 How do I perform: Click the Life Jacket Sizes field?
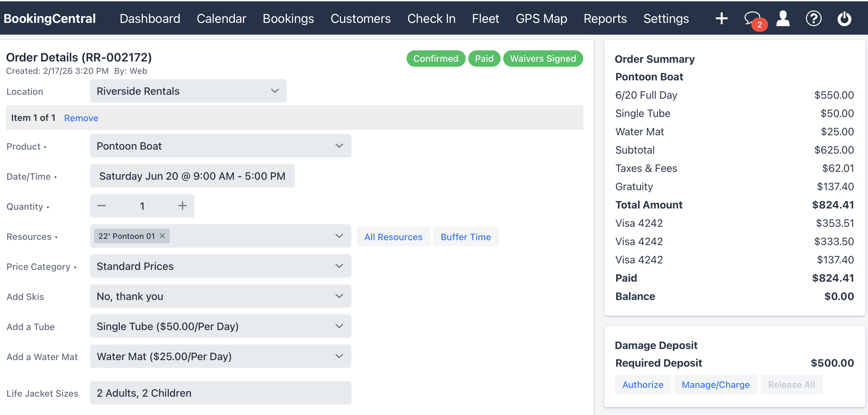[x=220, y=393]
